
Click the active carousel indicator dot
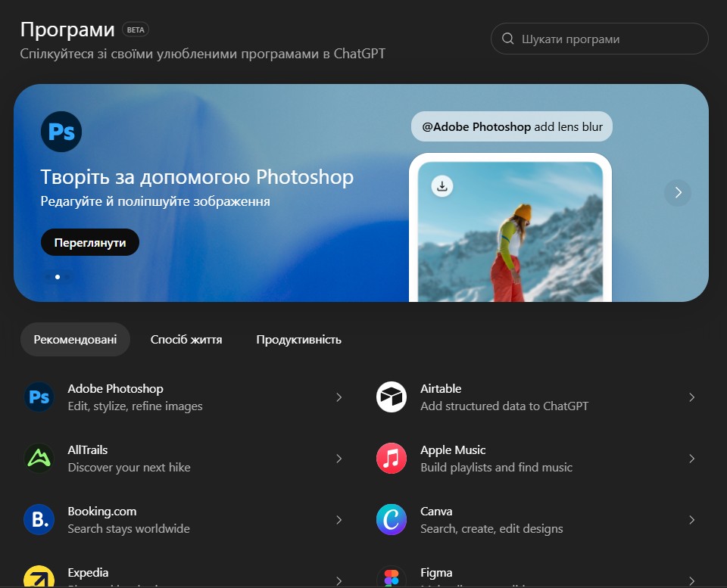[58, 277]
